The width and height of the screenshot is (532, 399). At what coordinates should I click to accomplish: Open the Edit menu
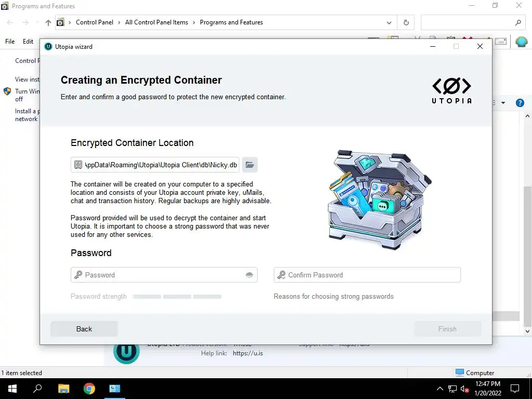coord(28,42)
